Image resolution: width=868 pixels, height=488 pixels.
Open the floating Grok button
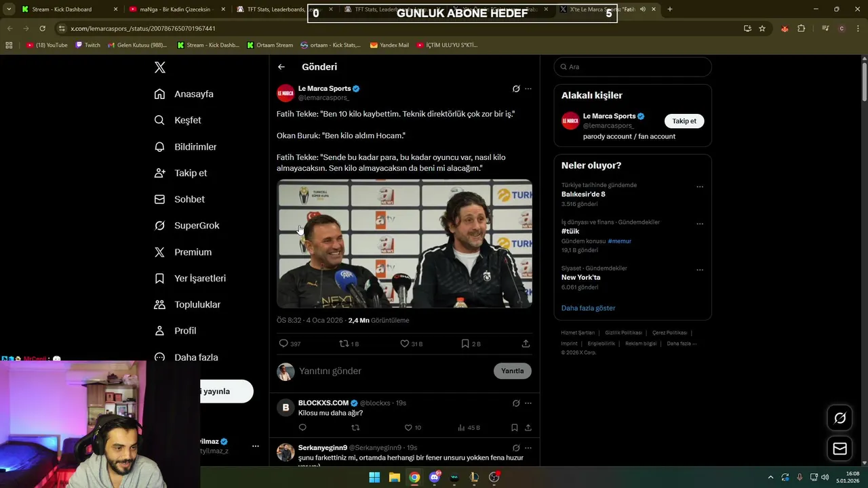point(840,418)
